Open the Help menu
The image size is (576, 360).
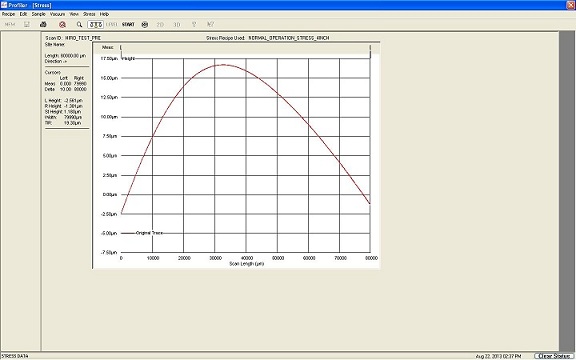tap(104, 14)
